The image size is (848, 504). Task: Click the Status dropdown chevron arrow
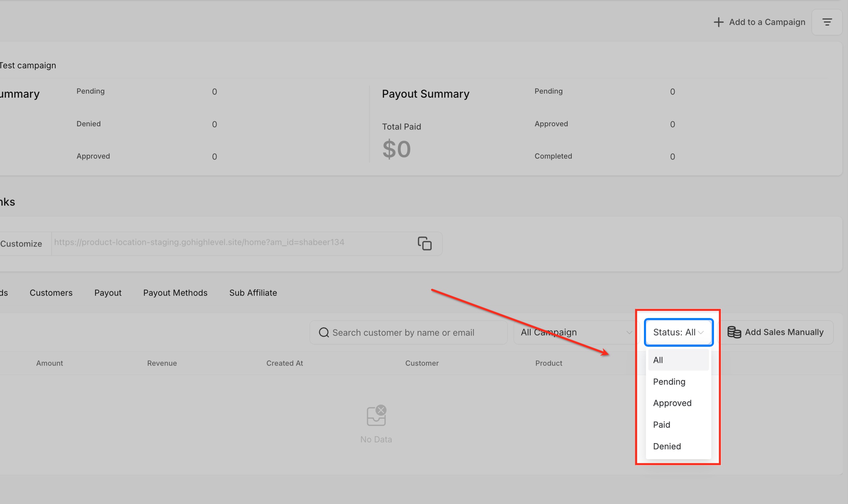(701, 332)
